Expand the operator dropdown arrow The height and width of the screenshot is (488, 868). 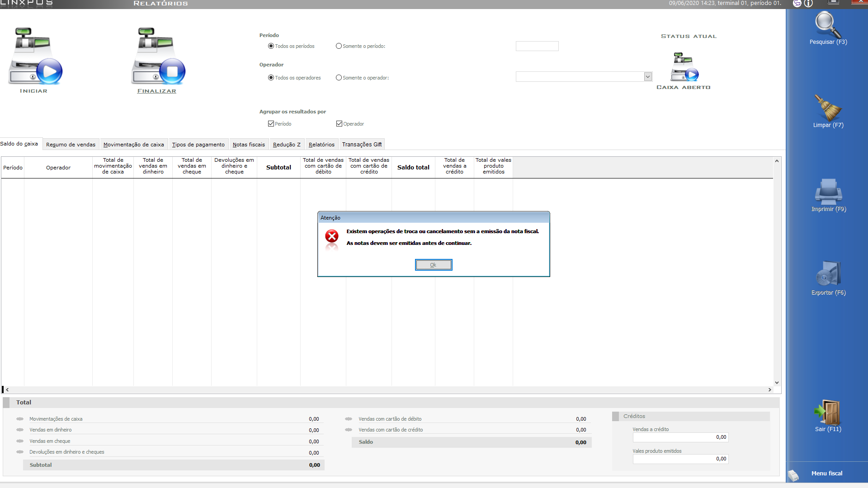(647, 77)
